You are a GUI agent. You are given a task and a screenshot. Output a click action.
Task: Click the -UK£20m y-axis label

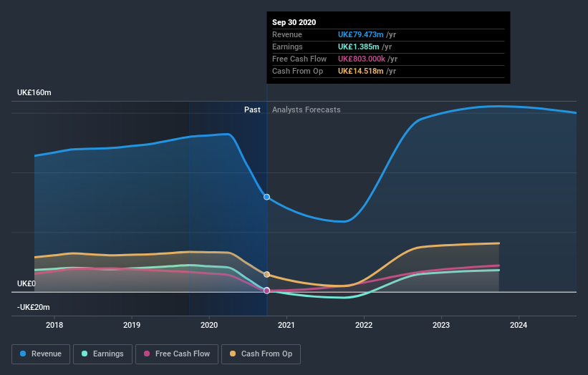(x=34, y=307)
